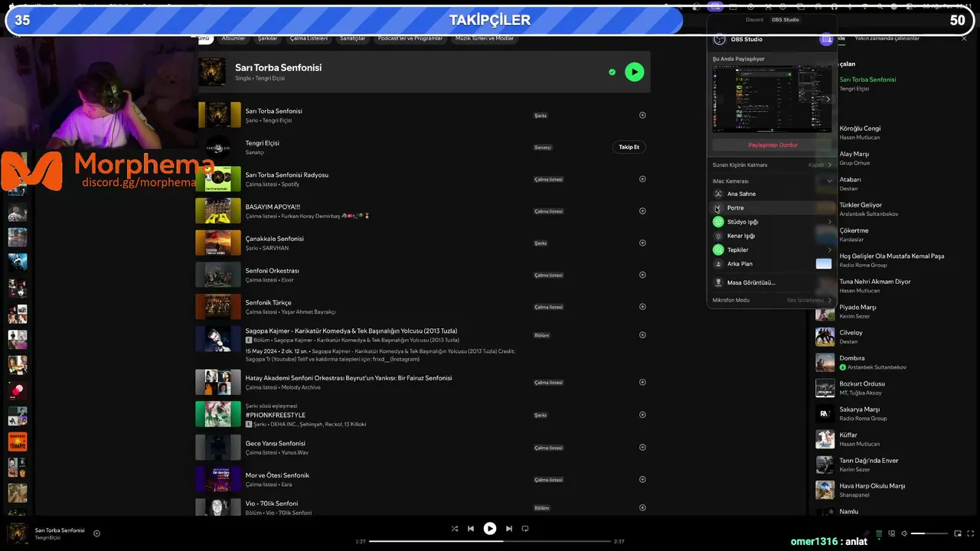Select the Çalma Listeleri filter tab

[x=309, y=38]
